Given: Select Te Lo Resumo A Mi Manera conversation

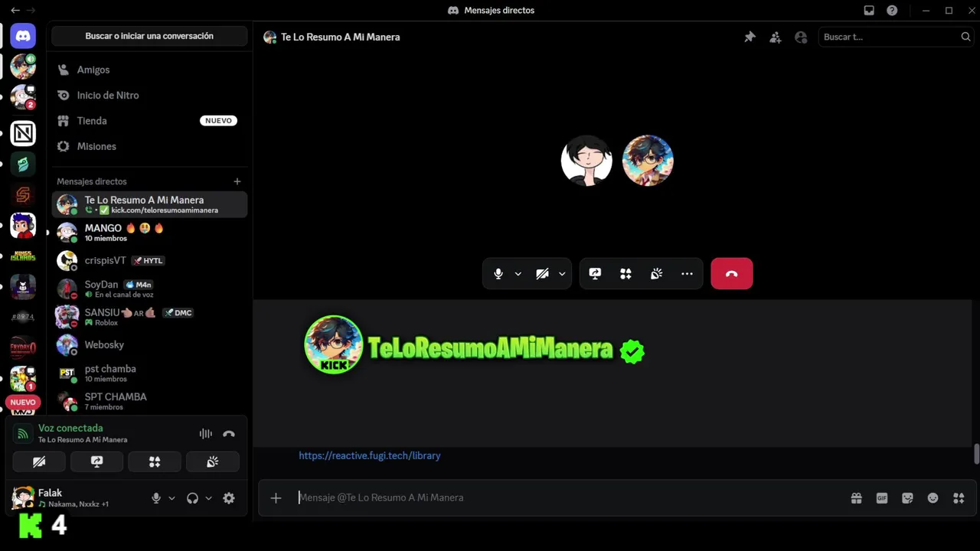Looking at the screenshot, I should tap(149, 204).
